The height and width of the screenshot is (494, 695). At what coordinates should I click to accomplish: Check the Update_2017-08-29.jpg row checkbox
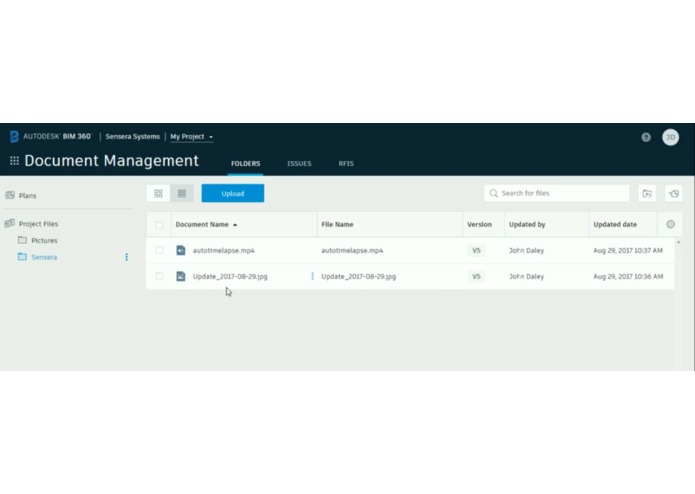[159, 276]
